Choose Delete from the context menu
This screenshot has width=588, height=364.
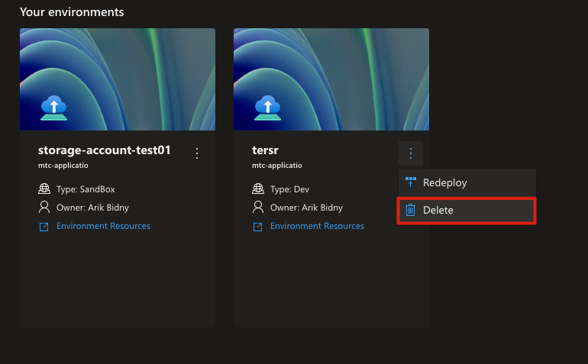tap(438, 210)
